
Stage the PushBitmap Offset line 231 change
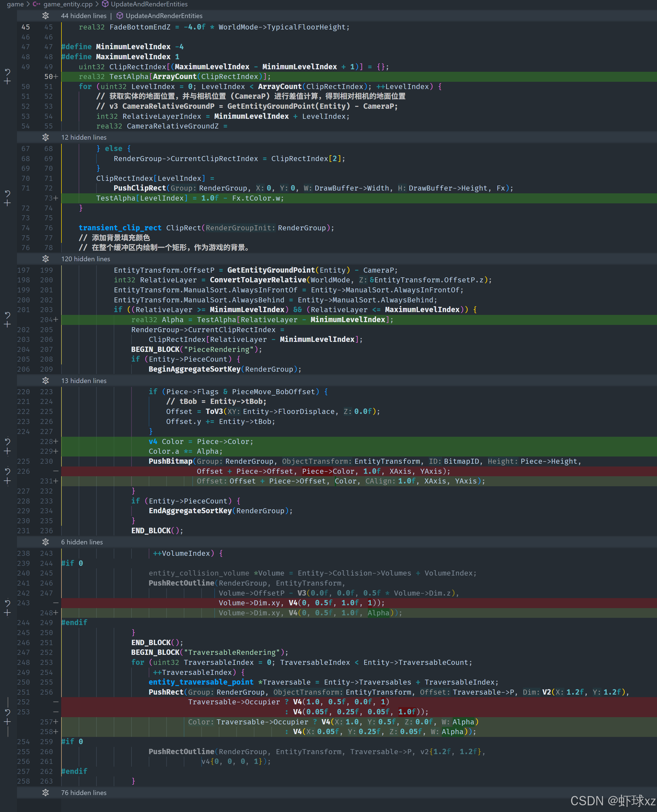pyautogui.click(x=7, y=481)
